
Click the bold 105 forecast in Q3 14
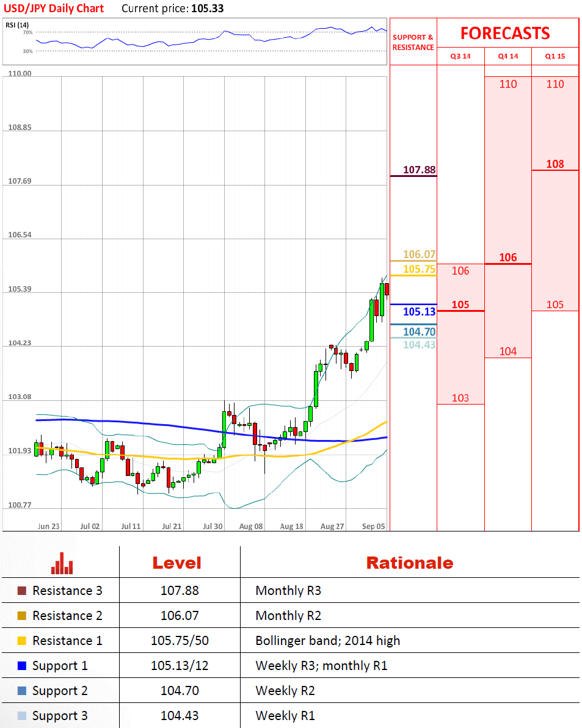click(460, 305)
